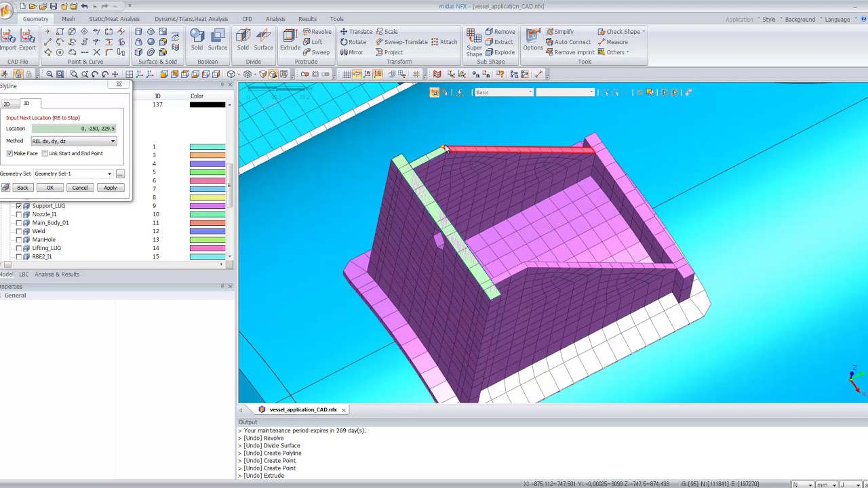This screenshot has height=488, width=868.
Task: Check the Main_Body_01 checkbox
Action: coord(19,223)
